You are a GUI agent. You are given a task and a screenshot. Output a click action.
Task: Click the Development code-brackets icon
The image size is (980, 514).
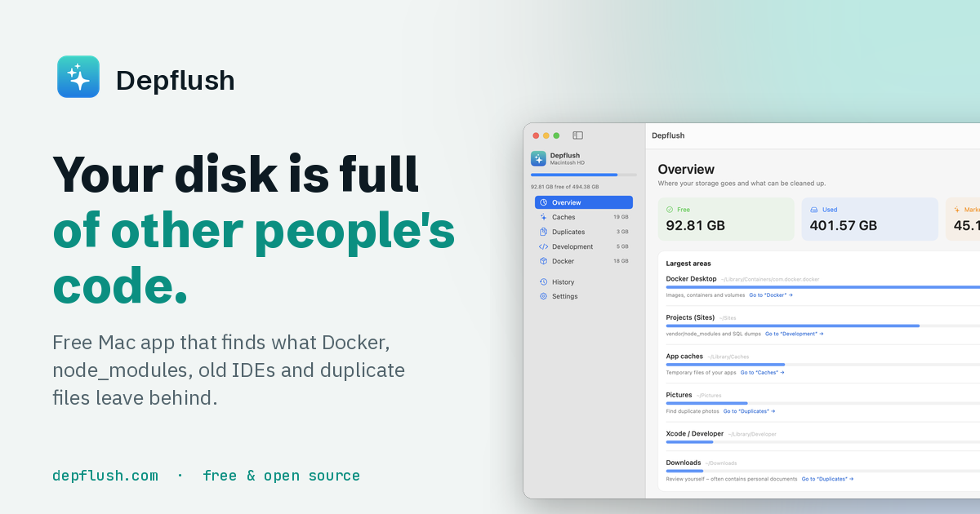[x=544, y=246]
